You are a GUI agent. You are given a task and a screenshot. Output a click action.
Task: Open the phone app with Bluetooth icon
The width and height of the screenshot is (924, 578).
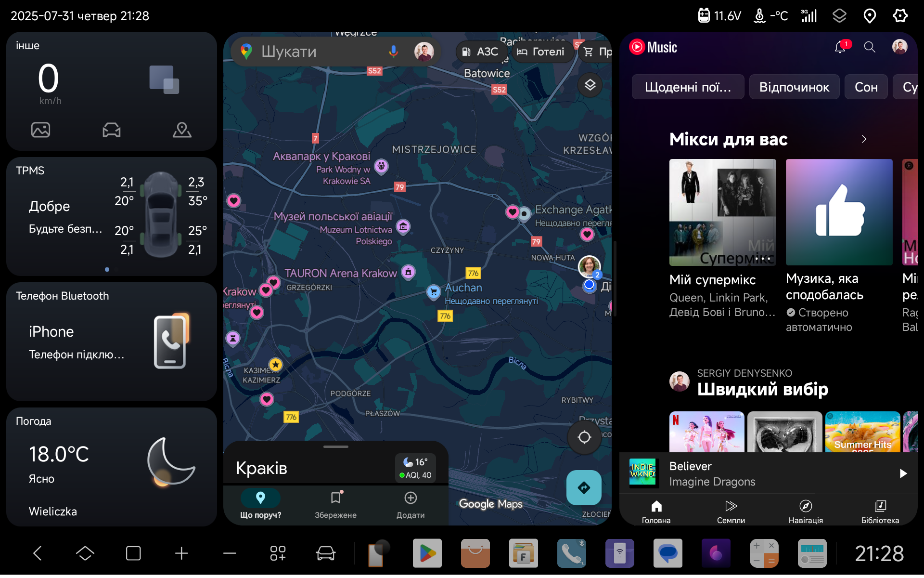pyautogui.click(x=571, y=553)
